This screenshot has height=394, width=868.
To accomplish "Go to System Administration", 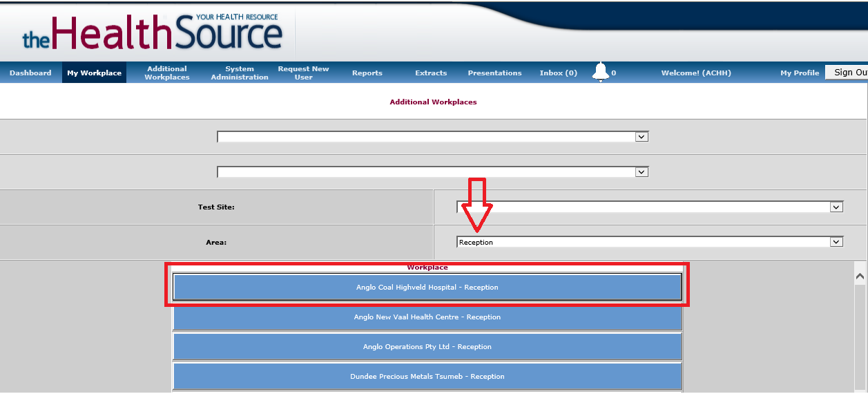I will pos(240,73).
